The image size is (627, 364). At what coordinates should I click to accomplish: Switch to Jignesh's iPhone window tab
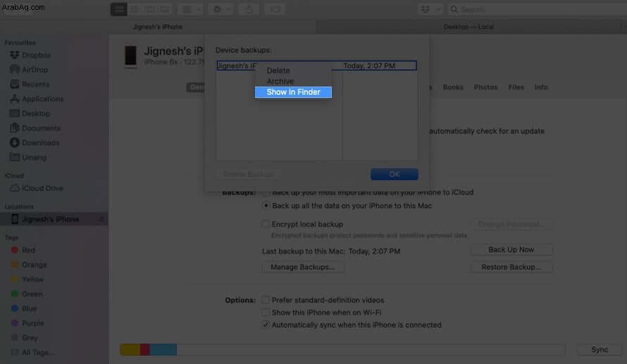pos(158,27)
